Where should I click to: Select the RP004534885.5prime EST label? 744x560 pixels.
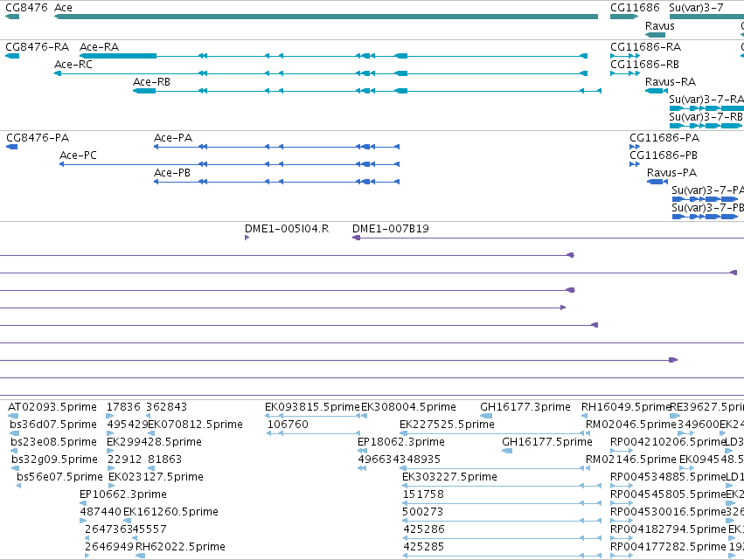[668, 477]
